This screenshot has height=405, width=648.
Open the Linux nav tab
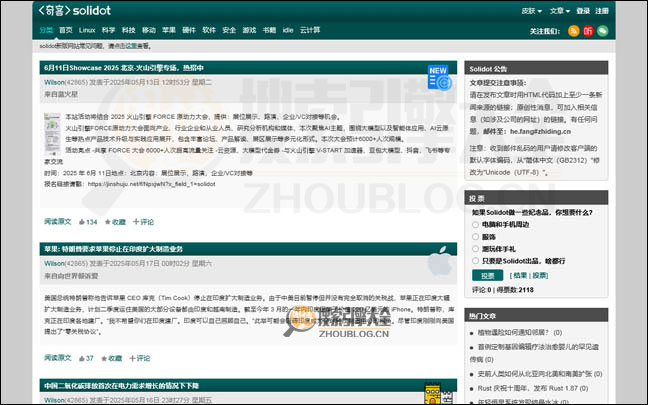click(x=87, y=30)
